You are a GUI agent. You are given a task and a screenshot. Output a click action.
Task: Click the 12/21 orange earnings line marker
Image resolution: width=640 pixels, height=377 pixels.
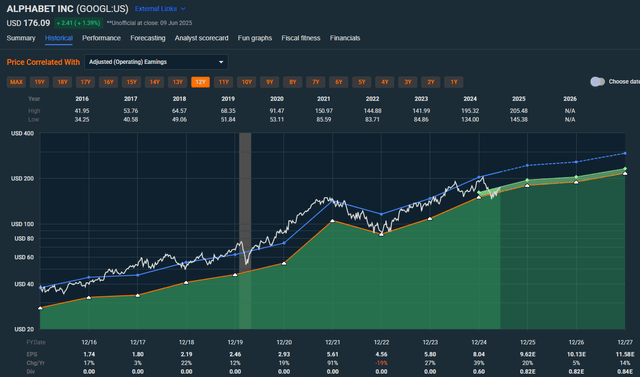pyautogui.click(x=333, y=221)
